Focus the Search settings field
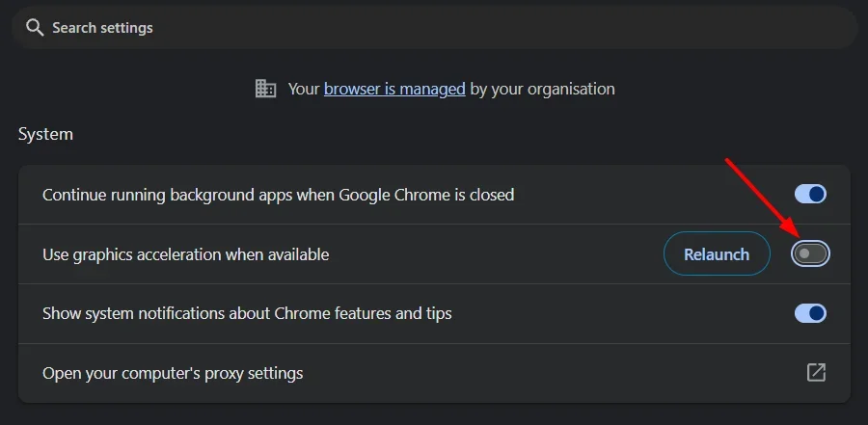 [x=289, y=28]
